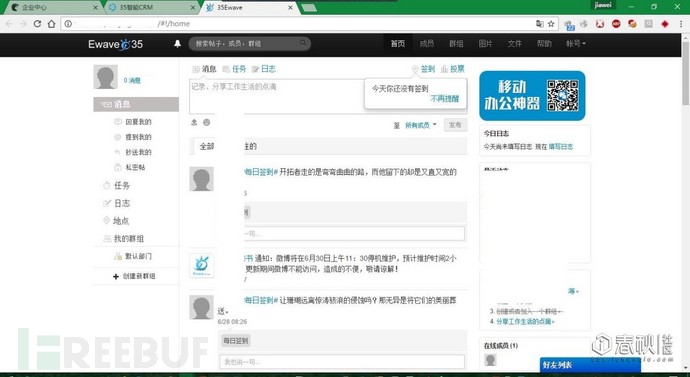The height and width of the screenshot is (377, 690).
Task: Select 日志 in the left sidebar
Action: [x=117, y=203]
